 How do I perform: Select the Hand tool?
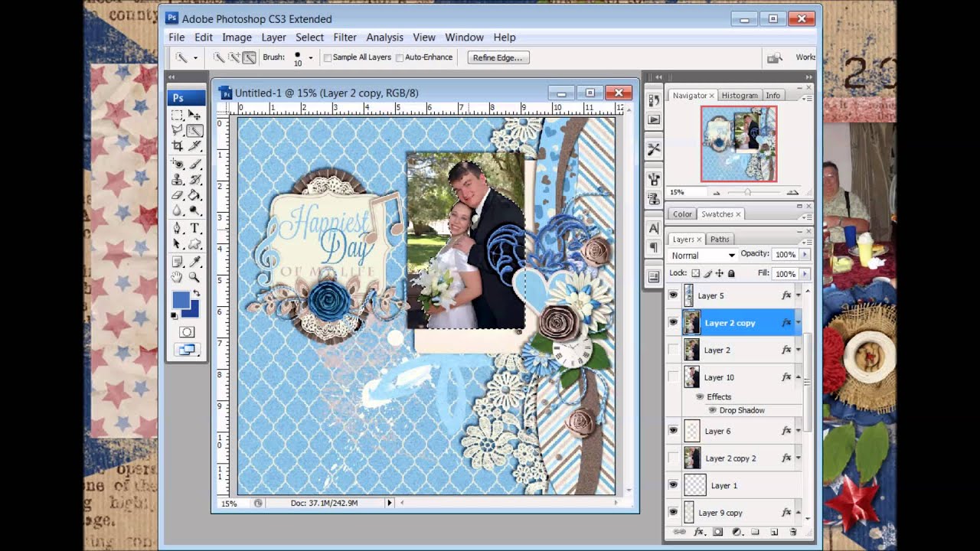(178, 277)
